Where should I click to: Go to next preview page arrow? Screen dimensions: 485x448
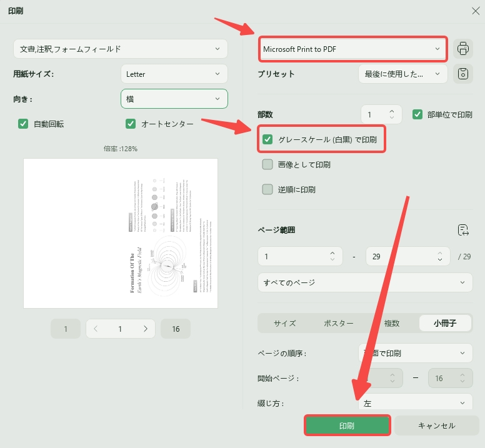146,329
